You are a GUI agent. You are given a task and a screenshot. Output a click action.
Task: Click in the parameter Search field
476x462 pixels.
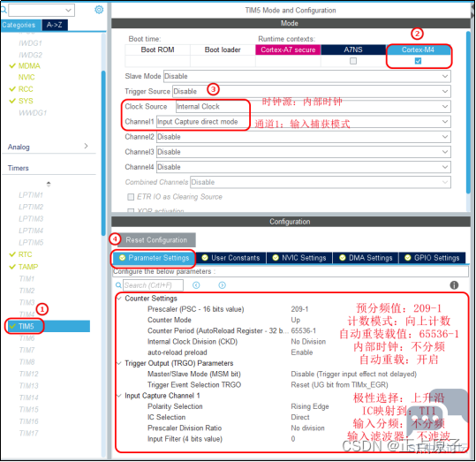153,285
